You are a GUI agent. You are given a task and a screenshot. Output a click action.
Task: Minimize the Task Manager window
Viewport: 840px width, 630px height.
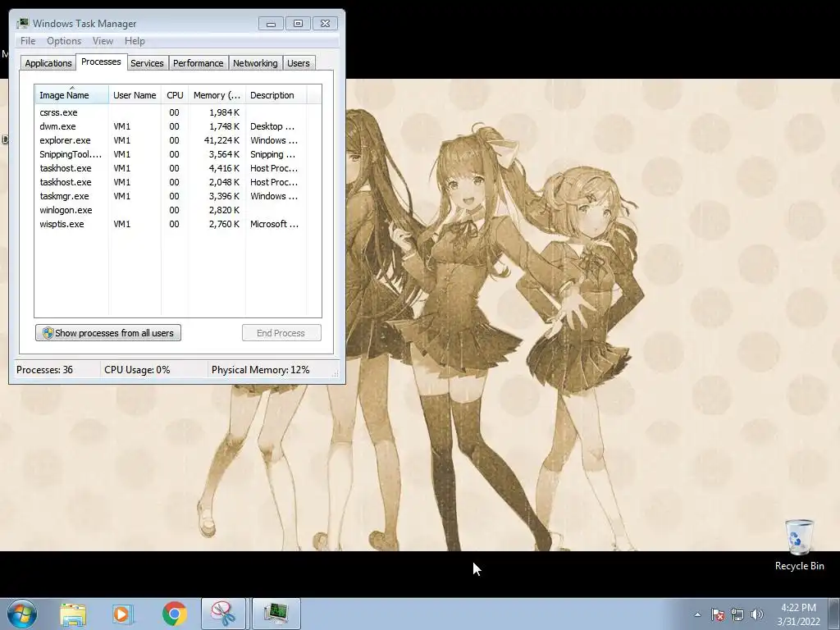coord(271,24)
